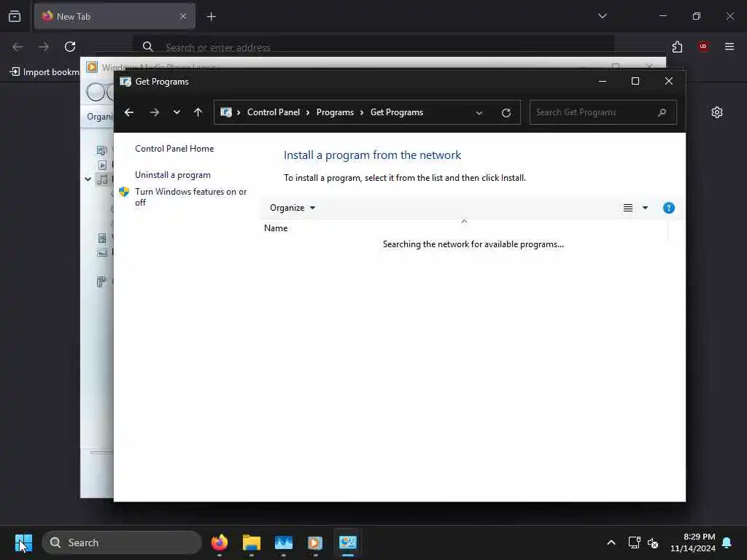
Task: Sort by Name column header
Action: pos(275,228)
